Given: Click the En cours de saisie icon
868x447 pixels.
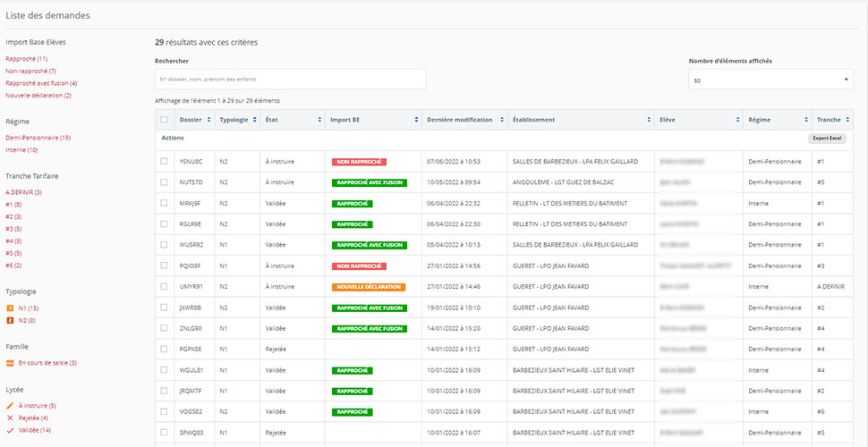Looking at the screenshot, I should coord(10,363).
